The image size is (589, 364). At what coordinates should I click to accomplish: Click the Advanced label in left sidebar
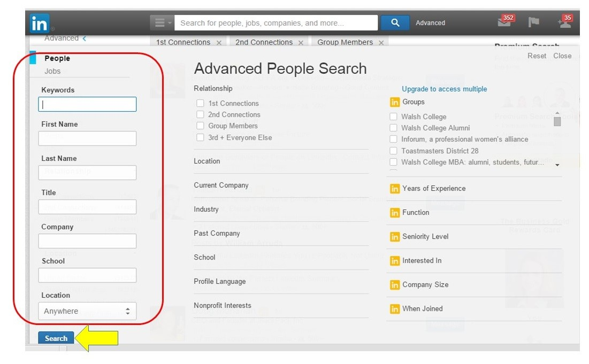tap(62, 38)
